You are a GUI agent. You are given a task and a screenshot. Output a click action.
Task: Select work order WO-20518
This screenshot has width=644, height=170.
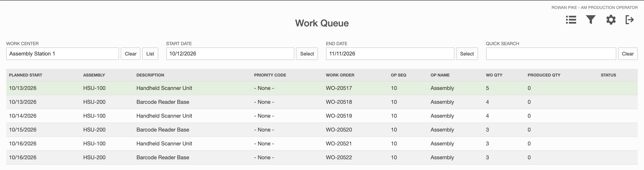(x=339, y=102)
